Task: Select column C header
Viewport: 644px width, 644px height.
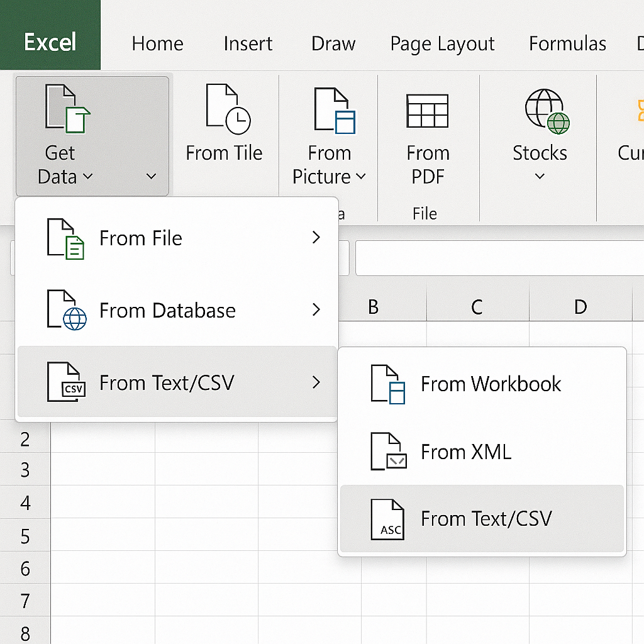Action: [x=477, y=307]
